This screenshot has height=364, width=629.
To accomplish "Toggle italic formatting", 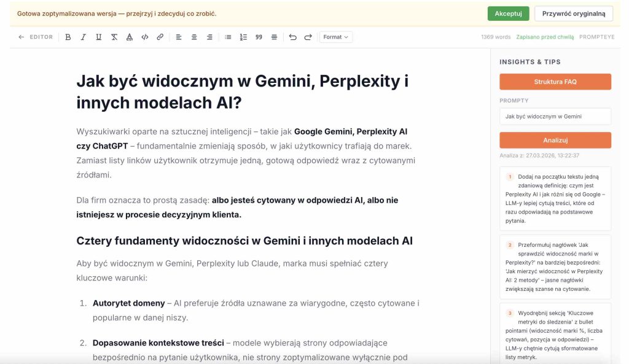I will coord(83,36).
